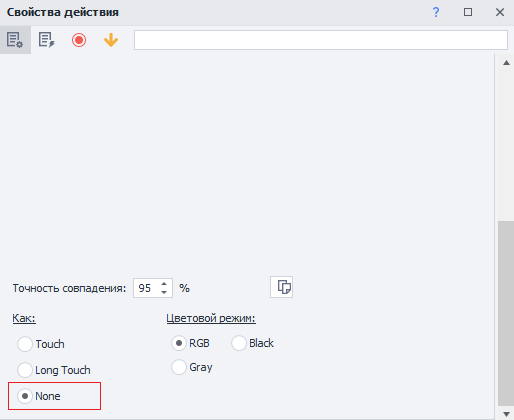
Task: Select the Long Touch radio option
Action: [x=54, y=370]
